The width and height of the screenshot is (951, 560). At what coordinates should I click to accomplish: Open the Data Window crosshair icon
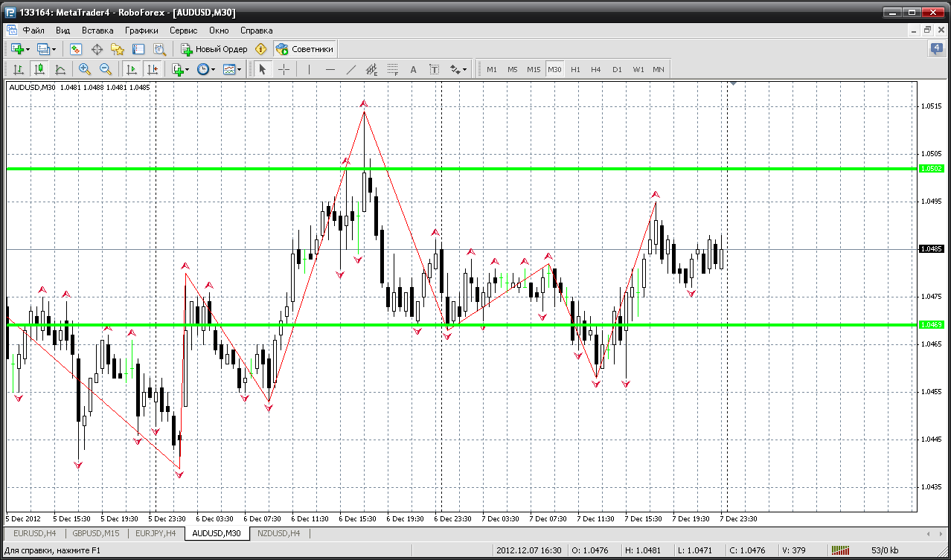coord(97,49)
